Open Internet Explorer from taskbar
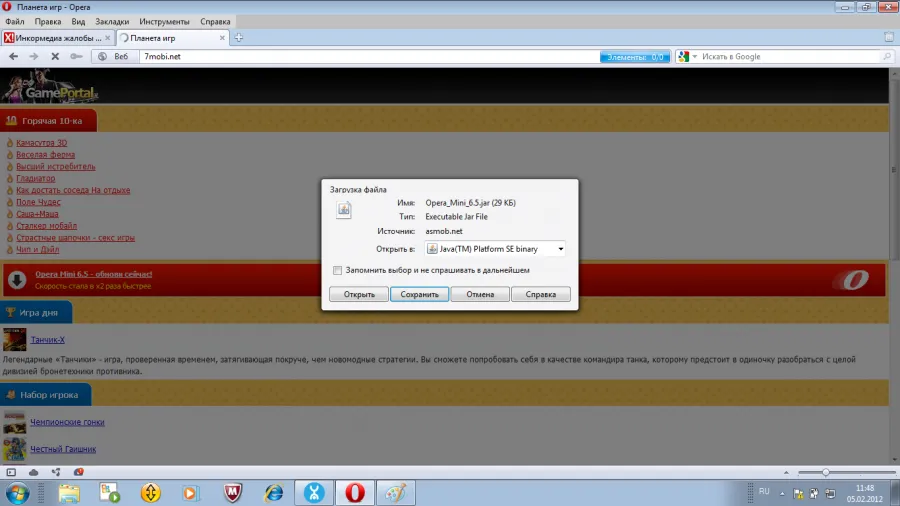This screenshot has height=506, width=900. 274,493
